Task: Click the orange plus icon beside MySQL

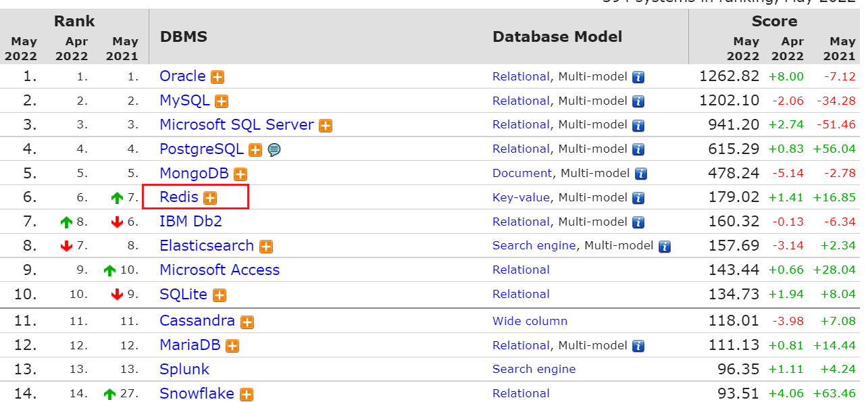Action: point(222,101)
